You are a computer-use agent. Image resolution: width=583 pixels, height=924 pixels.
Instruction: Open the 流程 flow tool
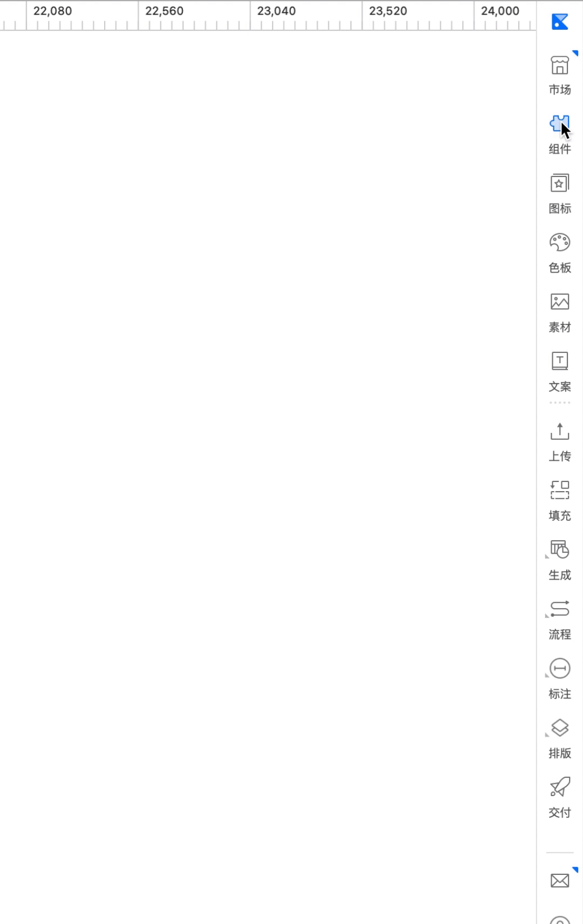click(560, 620)
